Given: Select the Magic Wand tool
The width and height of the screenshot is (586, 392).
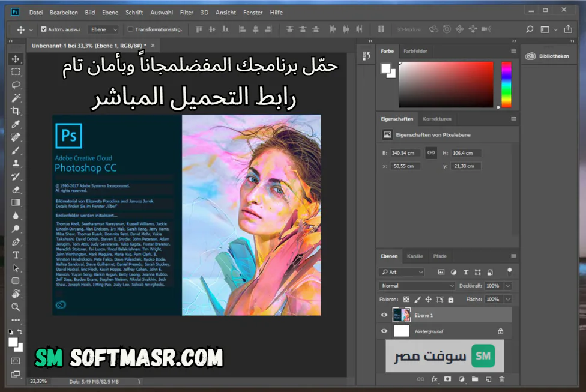Looking at the screenshot, I should pyautogui.click(x=16, y=98).
